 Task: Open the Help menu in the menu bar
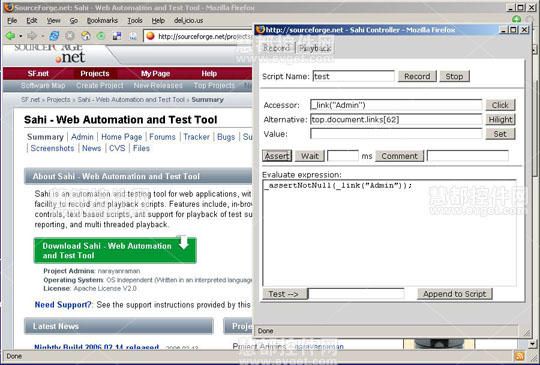[x=158, y=21]
